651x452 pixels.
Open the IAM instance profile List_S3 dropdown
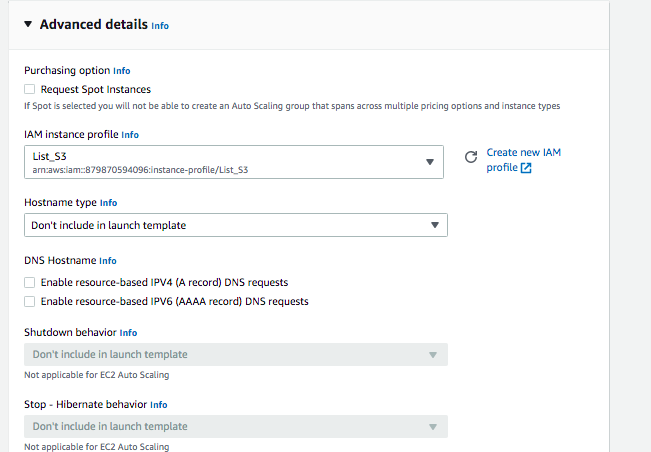point(234,162)
